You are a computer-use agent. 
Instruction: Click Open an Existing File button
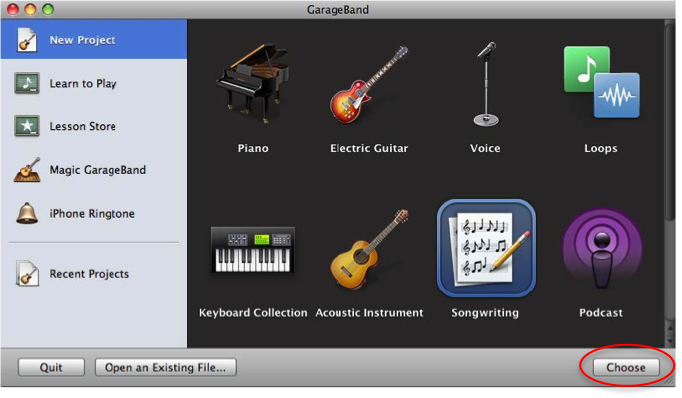166,367
